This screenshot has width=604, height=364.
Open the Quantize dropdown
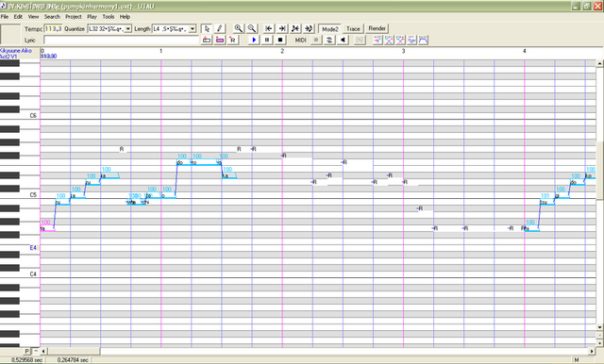(109, 29)
